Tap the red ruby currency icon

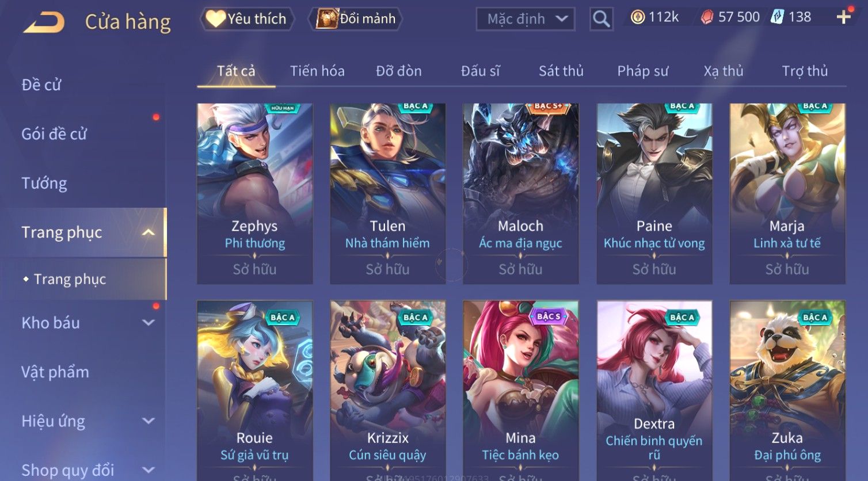(707, 17)
